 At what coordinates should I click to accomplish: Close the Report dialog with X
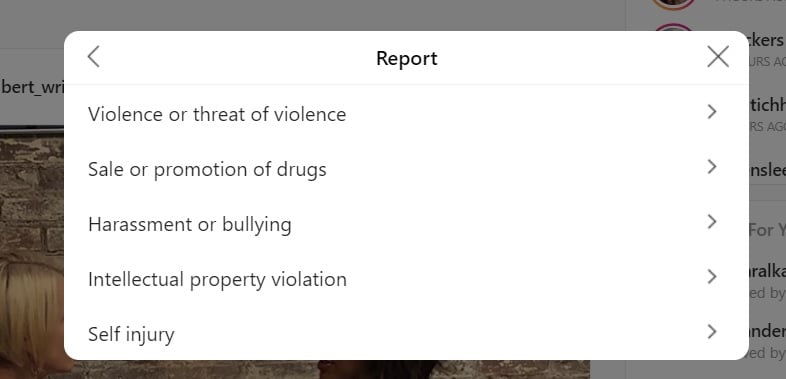(x=718, y=57)
